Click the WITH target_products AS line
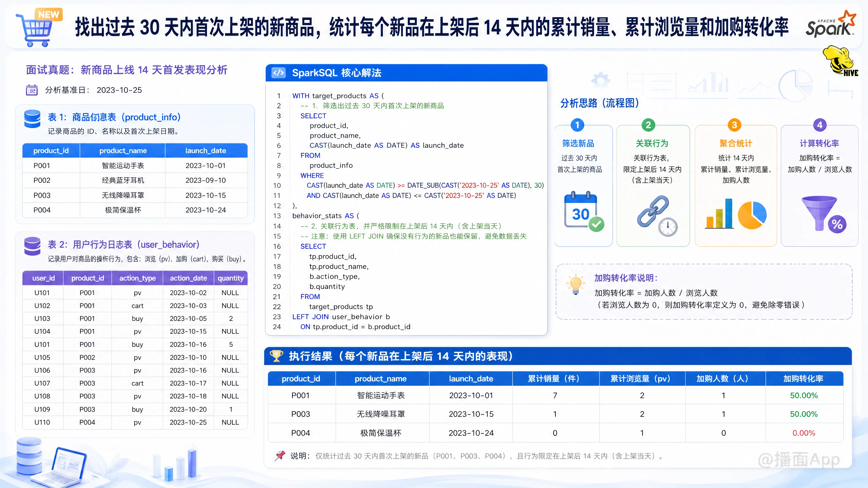Screen dimensions: 868x488 pyautogui.click(x=338, y=96)
